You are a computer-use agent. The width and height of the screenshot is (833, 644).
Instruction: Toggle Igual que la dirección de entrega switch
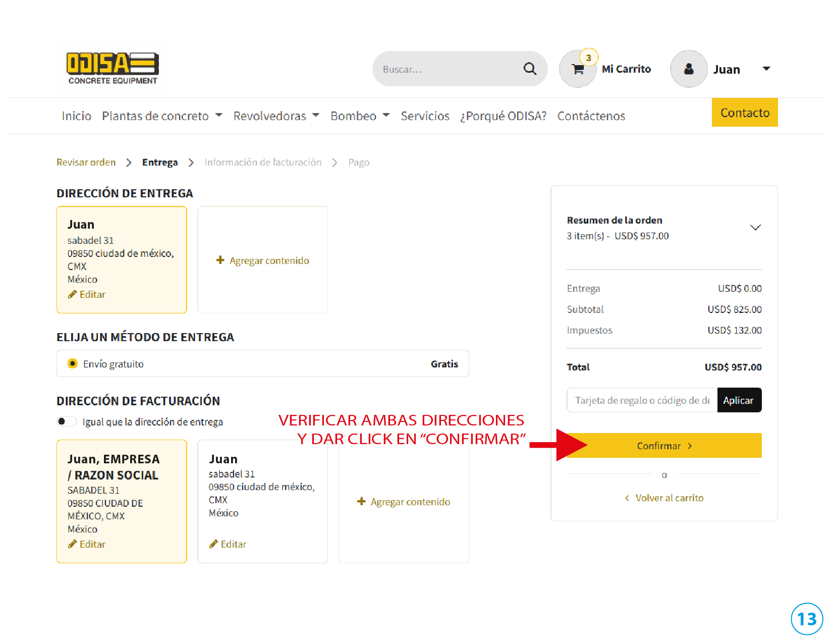66,421
